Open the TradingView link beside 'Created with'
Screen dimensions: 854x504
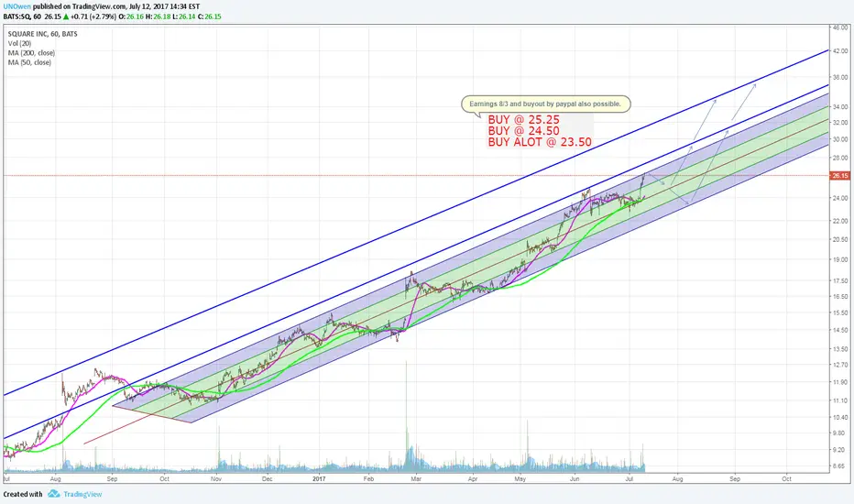tap(82, 494)
